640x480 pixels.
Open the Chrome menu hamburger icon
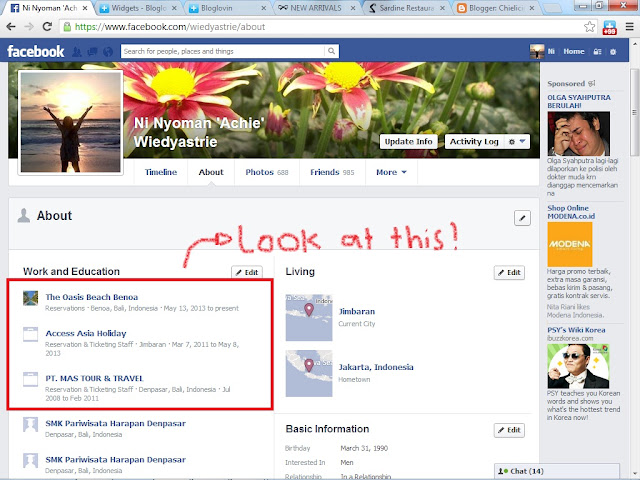pos(629,27)
